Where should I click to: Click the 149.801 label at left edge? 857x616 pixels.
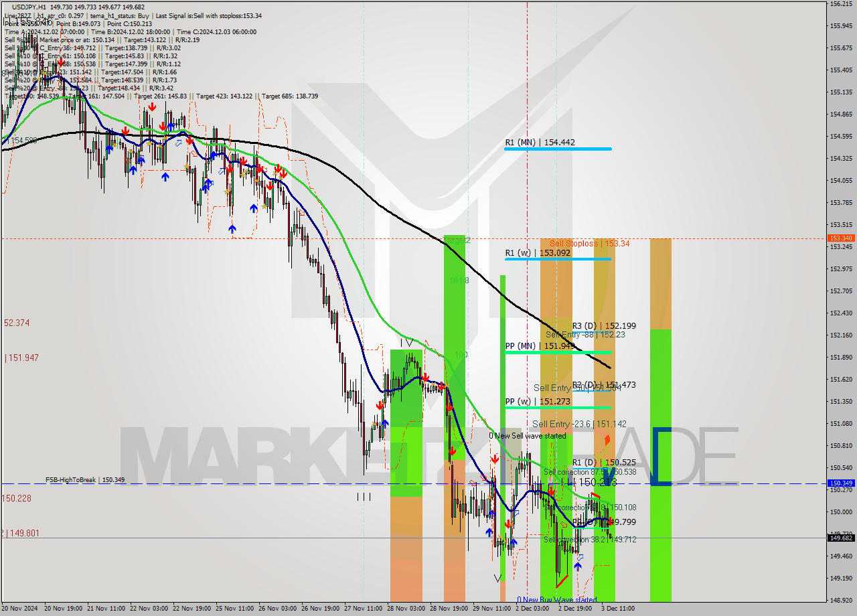pos(21,533)
